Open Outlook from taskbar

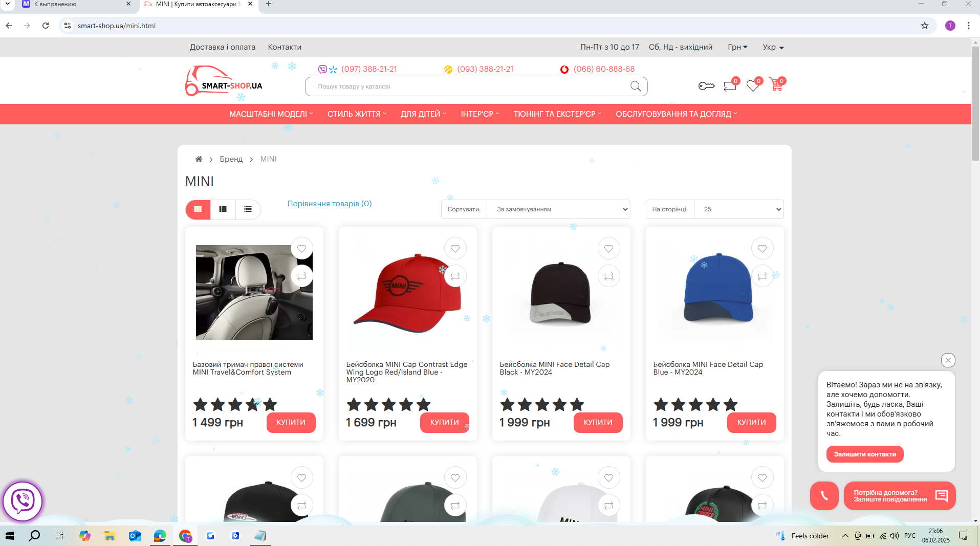click(135, 536)
